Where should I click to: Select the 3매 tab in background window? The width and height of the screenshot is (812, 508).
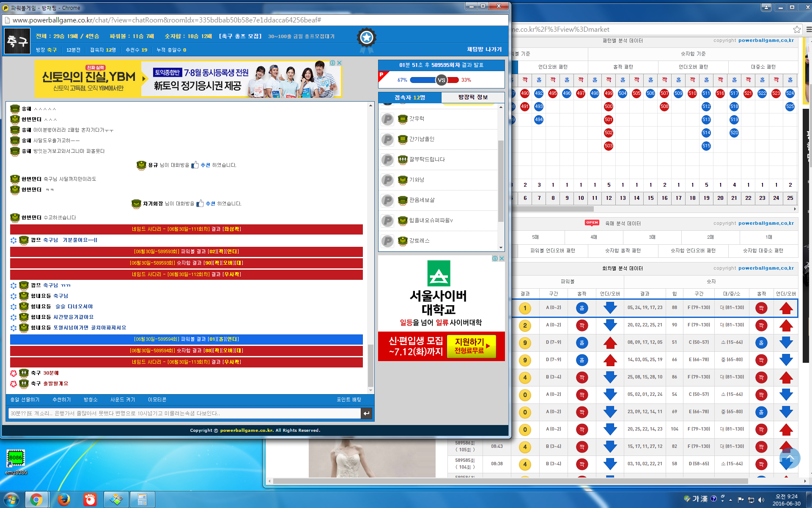click(652, 237)
